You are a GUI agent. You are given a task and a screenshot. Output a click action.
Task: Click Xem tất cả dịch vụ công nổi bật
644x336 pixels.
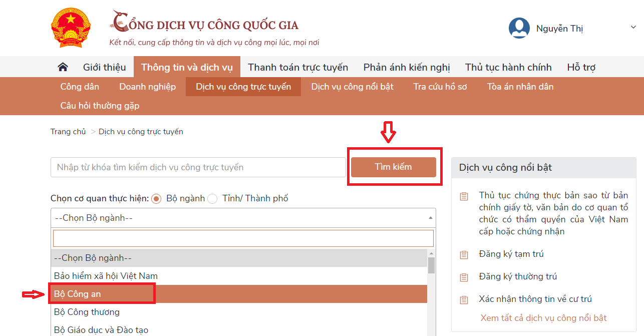click(x=543, y=318)
